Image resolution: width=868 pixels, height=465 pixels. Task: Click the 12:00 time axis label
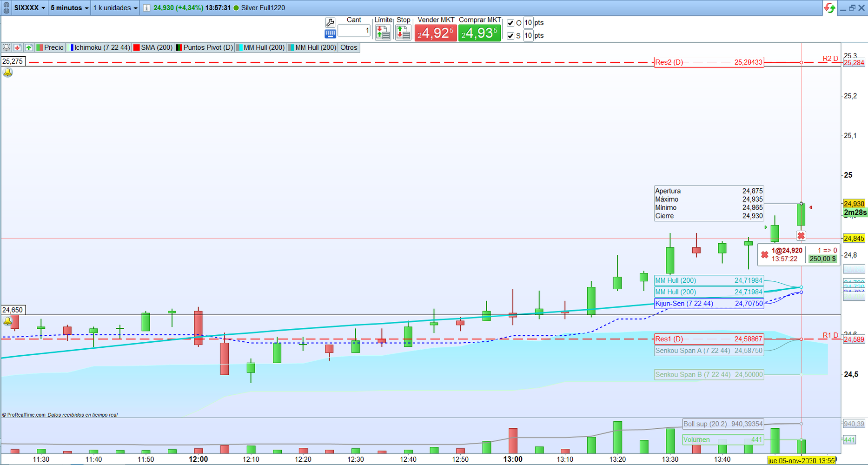click(199, 459)
